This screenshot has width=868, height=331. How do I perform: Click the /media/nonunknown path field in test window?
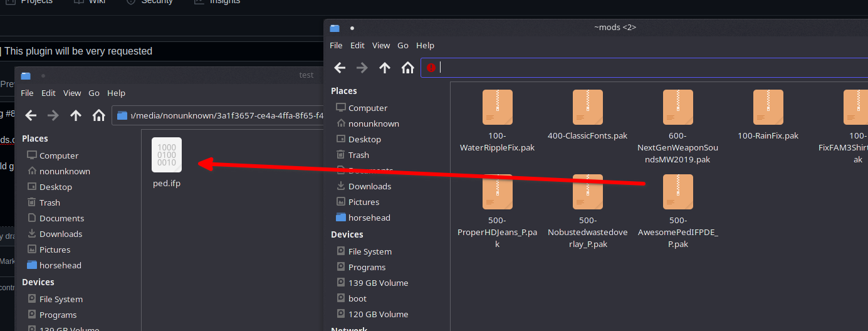(218, 115)
